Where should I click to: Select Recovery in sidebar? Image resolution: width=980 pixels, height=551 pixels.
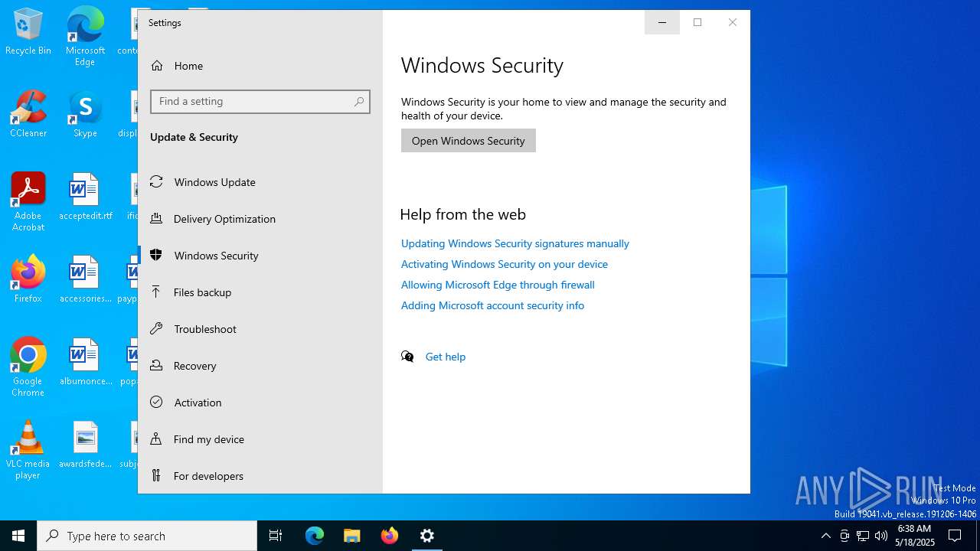260,366
